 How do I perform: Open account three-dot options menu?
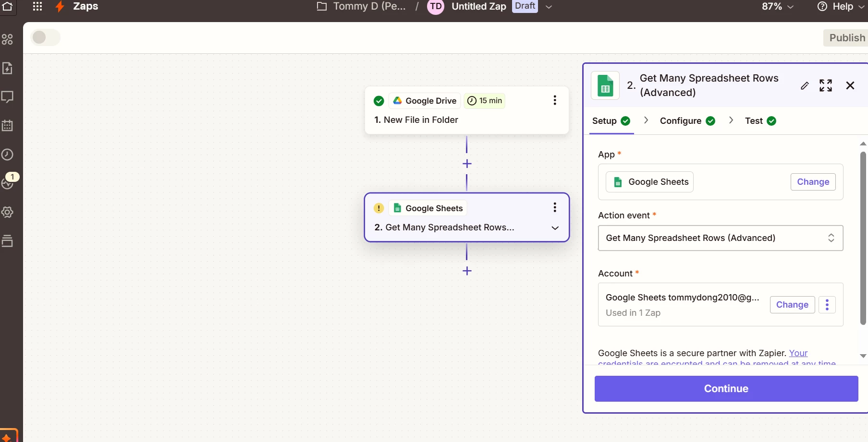point(827,305)
